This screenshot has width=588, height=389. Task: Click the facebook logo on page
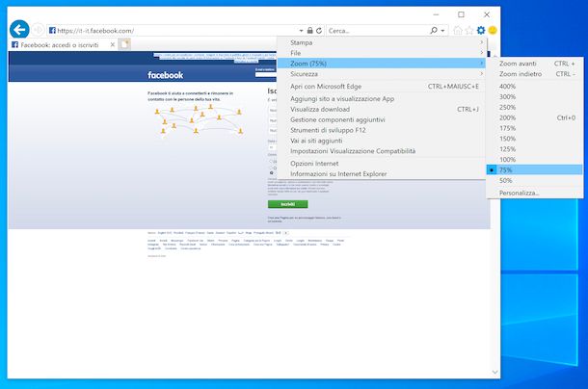click(x=166, y=75)
